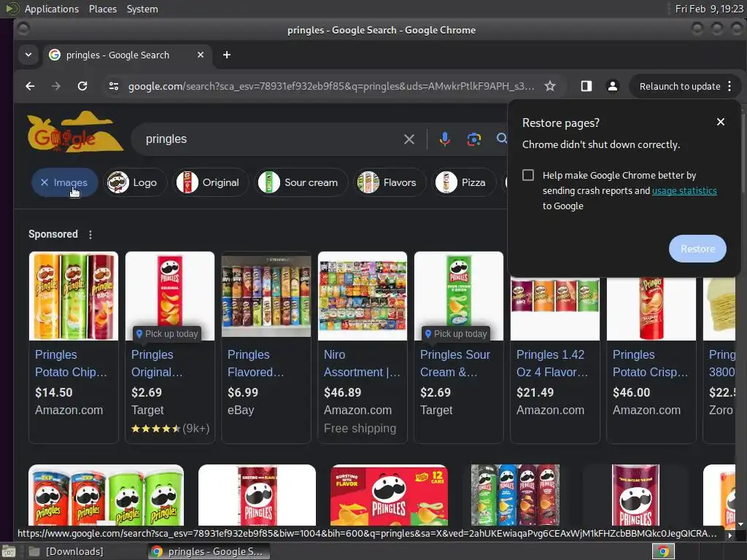Viewport: 747px width, 560px height.
Task: Click the star rating (9k+) on Target listing
Action: point(170,428)
